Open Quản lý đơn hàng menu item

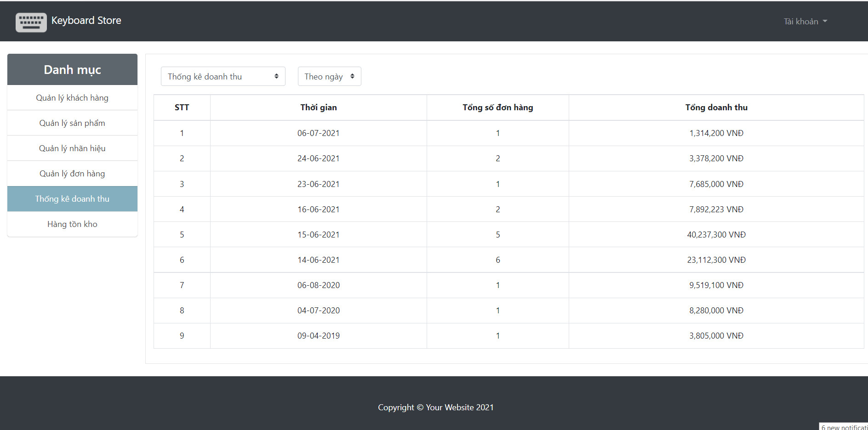tap(72, 174)
